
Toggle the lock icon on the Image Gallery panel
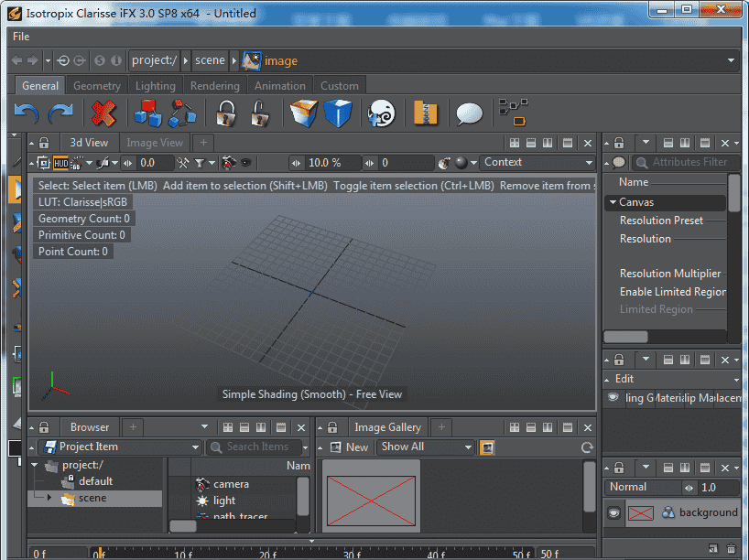tap(331, 426)
